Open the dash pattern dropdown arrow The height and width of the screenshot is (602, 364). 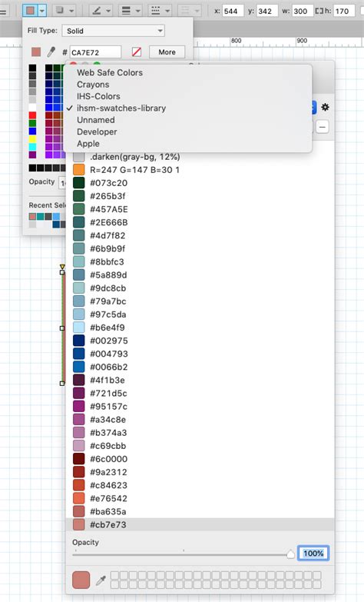[167, 11]
